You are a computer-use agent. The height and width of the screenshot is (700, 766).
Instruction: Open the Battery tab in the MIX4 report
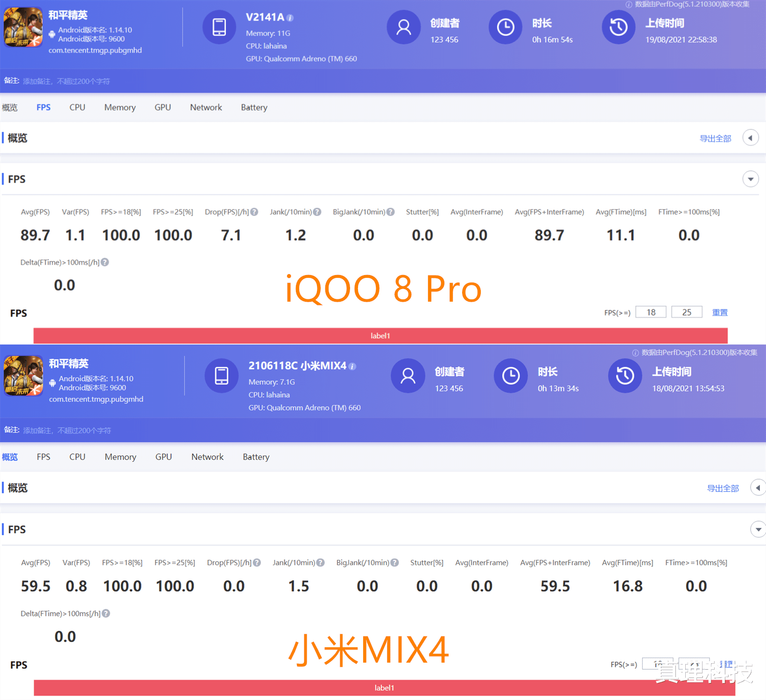(255, 457)
